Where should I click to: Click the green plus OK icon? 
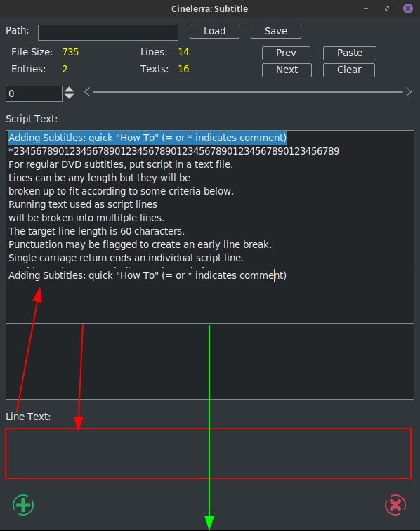coord(23,505)
